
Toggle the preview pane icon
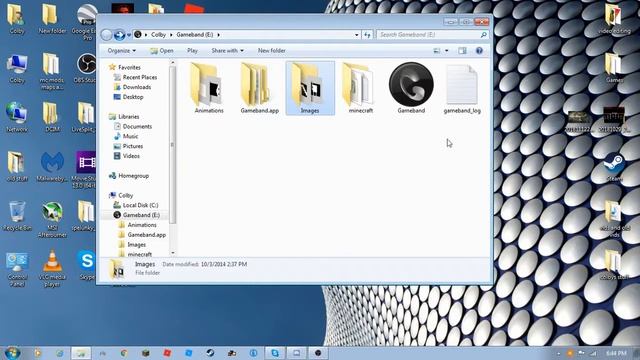[x=462, y=51]
